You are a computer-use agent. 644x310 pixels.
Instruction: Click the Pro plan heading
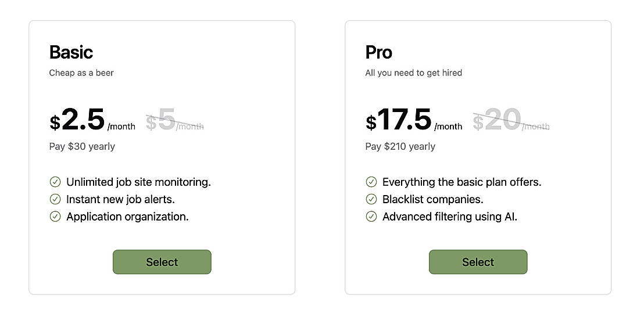378,52
